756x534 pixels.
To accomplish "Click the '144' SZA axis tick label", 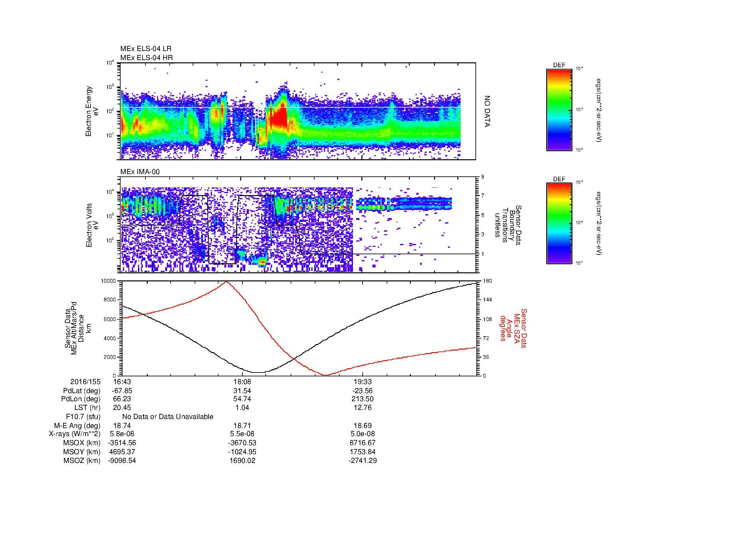I will pyautogui.click(x=487, y=300).
